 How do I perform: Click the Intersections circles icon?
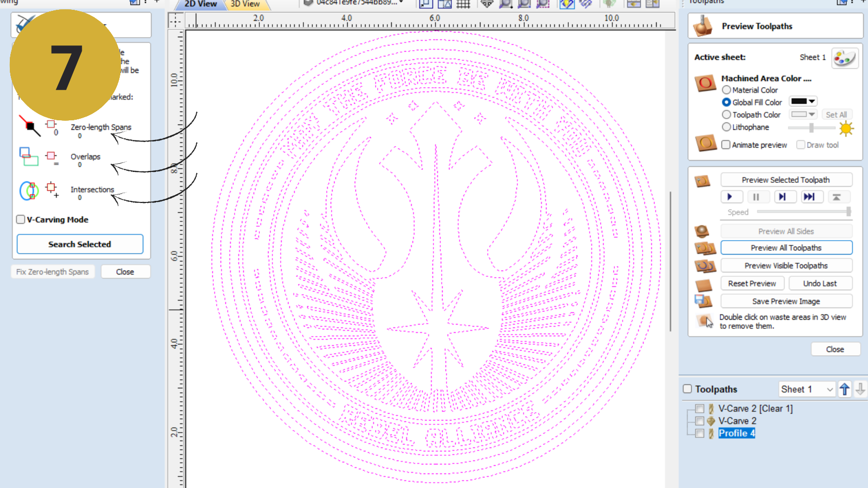29,191
